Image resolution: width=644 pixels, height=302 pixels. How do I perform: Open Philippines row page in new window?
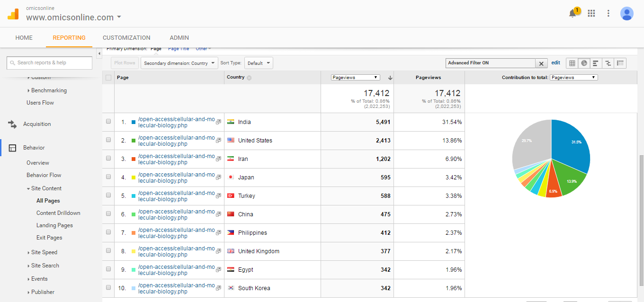pyautogui.click(x=218, y=233)
